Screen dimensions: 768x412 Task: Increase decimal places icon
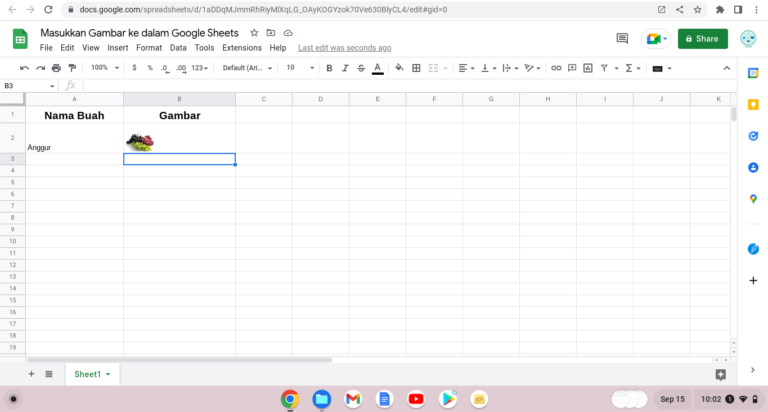(x=181, y=68)
